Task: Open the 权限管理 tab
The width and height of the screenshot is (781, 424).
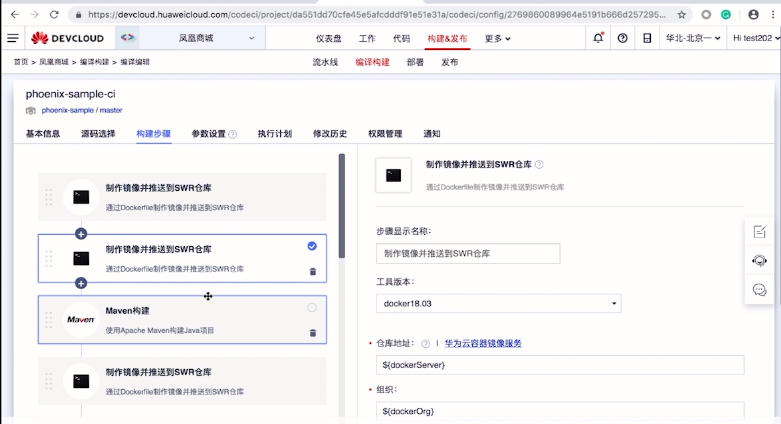Action: pyautogui.click(x=385, y=134)
